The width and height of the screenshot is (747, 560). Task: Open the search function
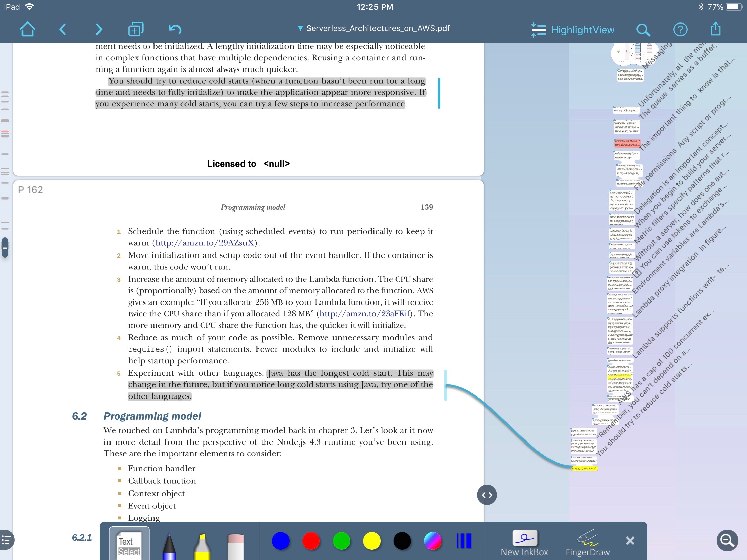tap(643, 30)
